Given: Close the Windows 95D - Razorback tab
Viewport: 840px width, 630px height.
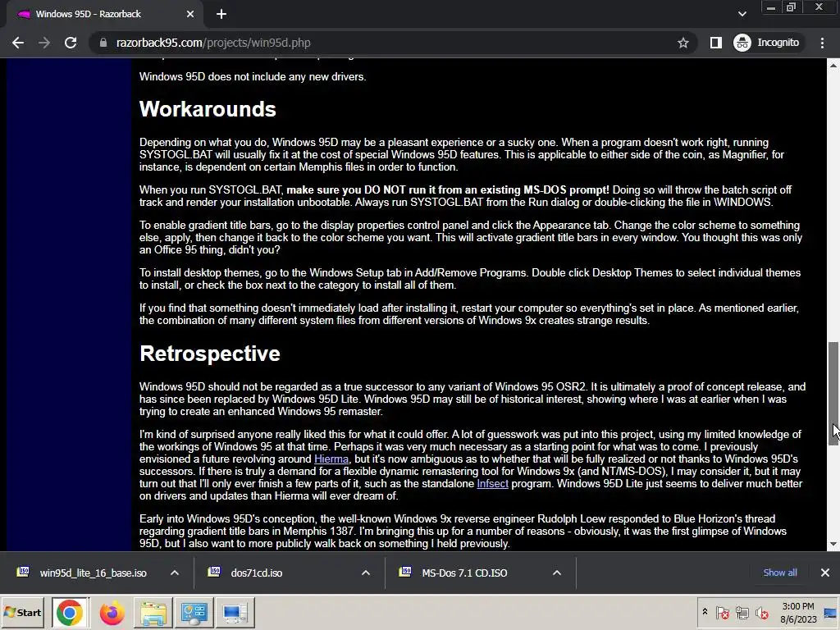Looking at the screenshot, I should tap(190, 14).
